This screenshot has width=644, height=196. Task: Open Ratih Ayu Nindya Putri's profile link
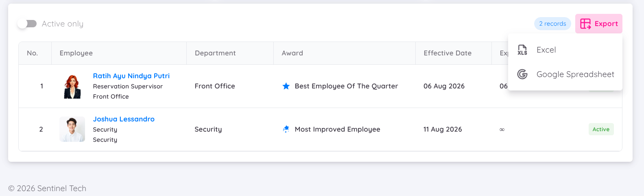131,76
